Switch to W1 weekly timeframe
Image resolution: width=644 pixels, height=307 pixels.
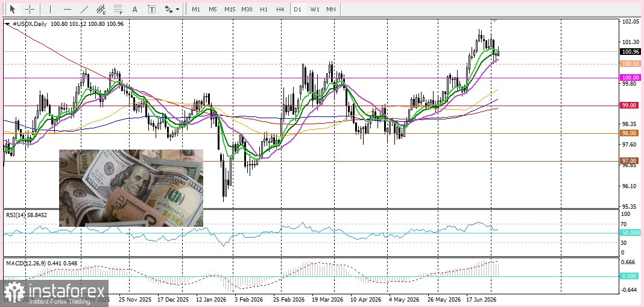(315, 9)
